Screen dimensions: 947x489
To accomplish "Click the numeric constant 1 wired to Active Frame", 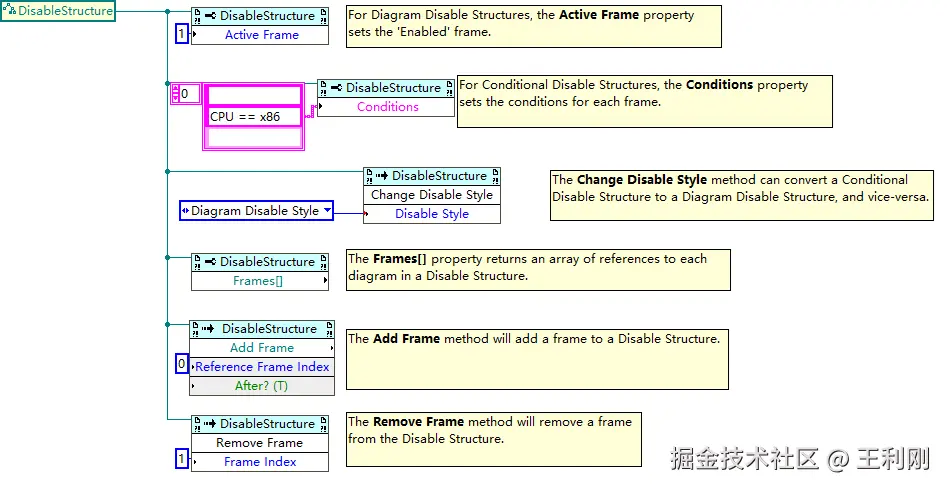I will pos(181,34).
